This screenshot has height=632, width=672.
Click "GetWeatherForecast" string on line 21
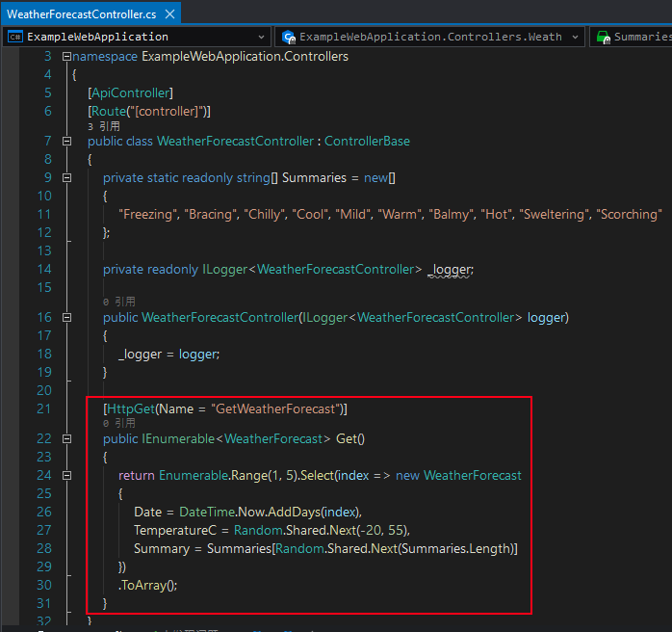pos(275,408)
